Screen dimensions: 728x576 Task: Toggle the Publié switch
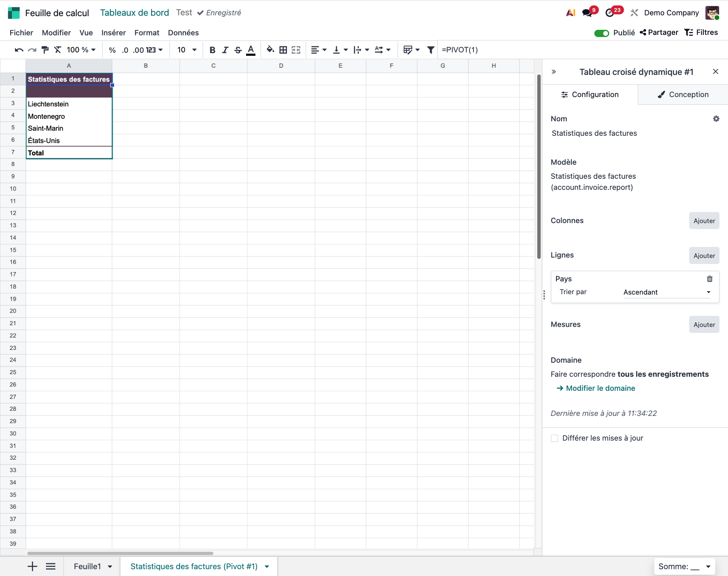[x=602, y=33]
